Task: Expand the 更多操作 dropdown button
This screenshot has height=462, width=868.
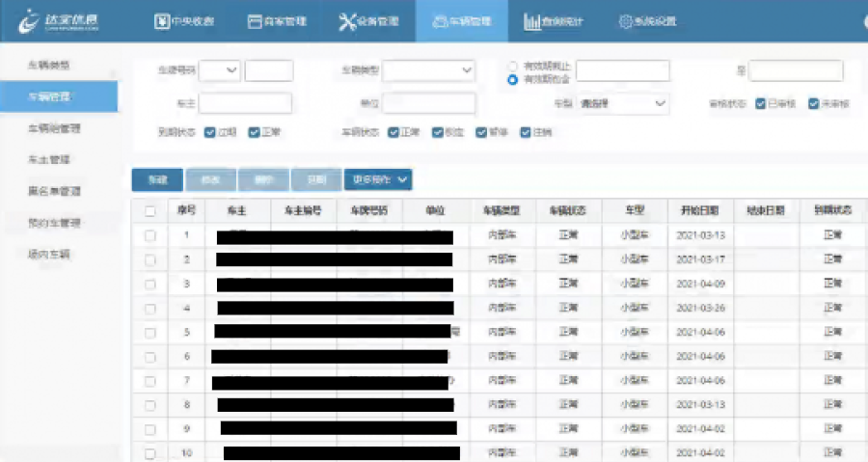Action: [x=378, y=178]
